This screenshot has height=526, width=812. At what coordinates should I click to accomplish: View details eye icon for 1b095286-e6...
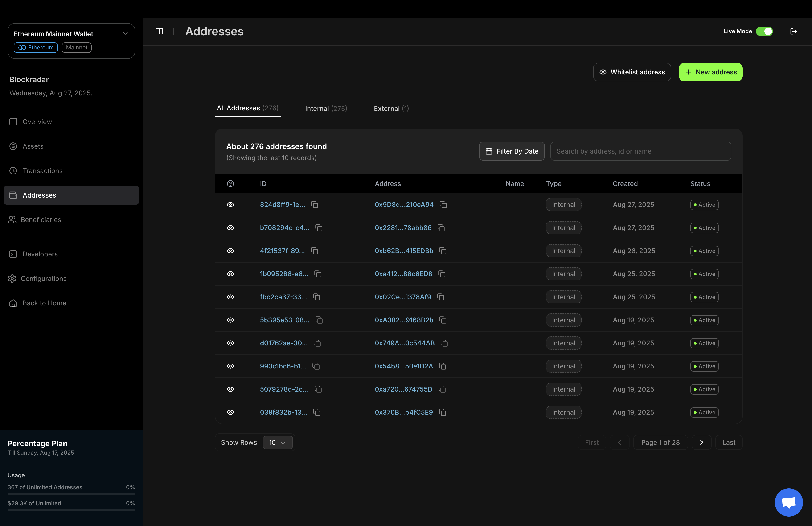230,274
